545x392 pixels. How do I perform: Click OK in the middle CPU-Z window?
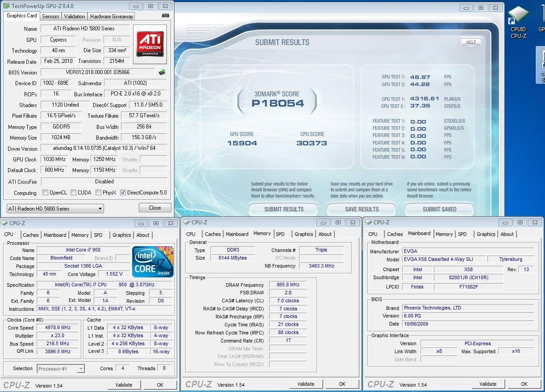coord(342,384)
